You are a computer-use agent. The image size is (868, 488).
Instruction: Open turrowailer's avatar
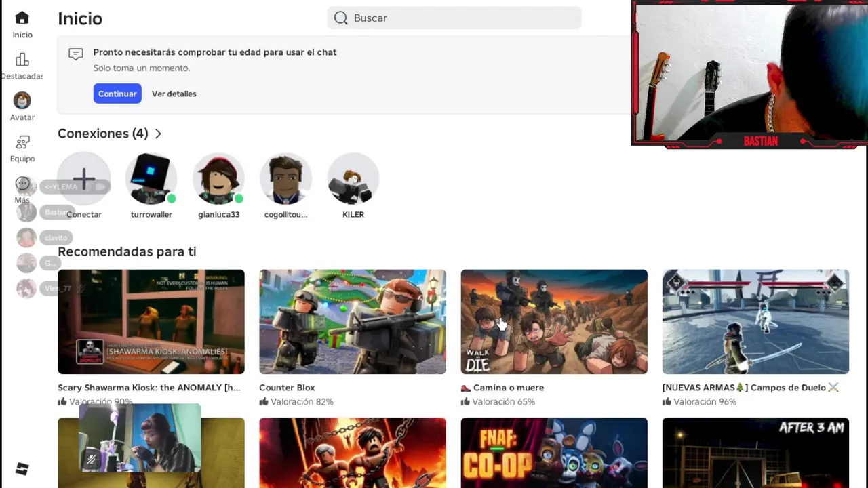(x=151, y=179)
